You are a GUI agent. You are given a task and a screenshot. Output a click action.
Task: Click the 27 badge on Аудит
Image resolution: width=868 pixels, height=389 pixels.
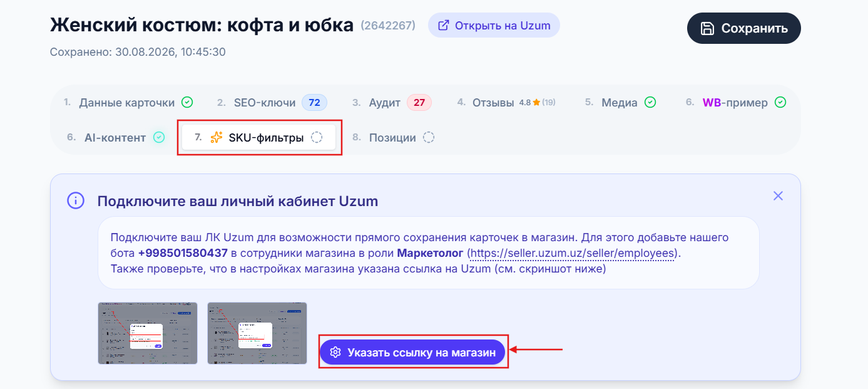pyautogui.click(x=419, y=103)
